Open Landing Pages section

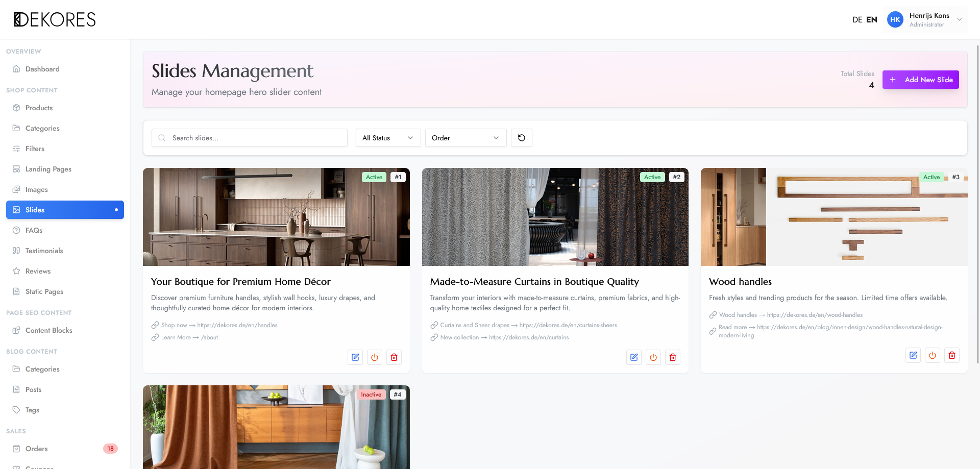(65, 169)
